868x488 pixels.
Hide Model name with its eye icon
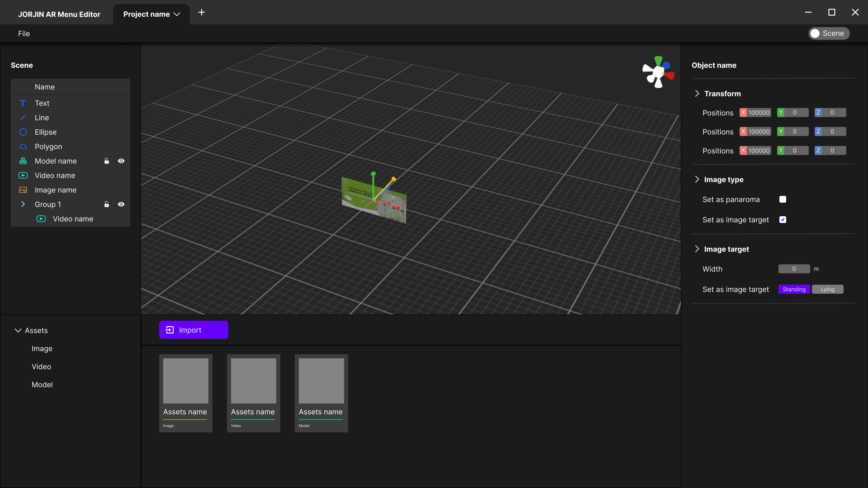tap(121, 161)
